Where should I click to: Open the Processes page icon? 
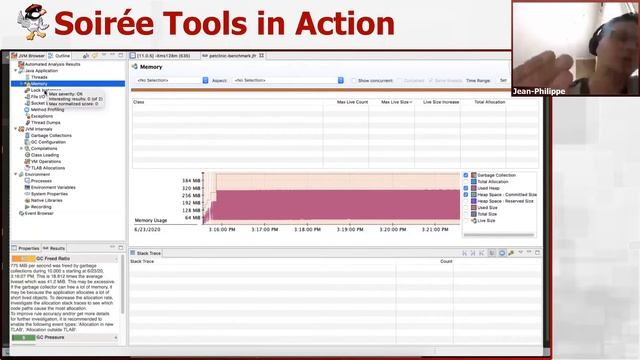click(x=27, y=181)
